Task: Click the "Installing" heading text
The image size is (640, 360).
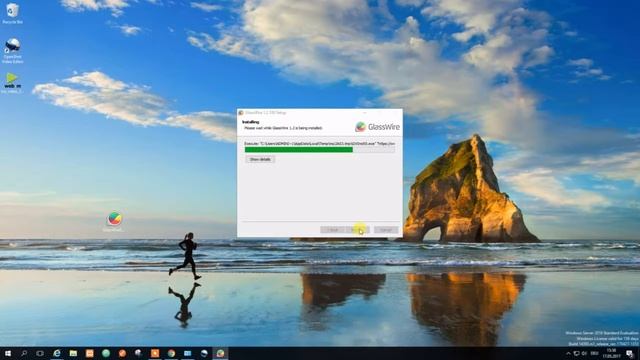Action: click(250, 122)
